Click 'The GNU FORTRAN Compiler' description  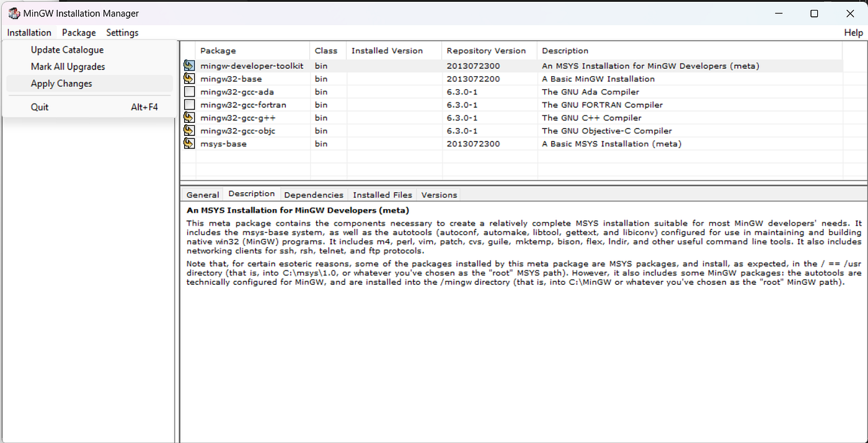(x=602, y=105)
